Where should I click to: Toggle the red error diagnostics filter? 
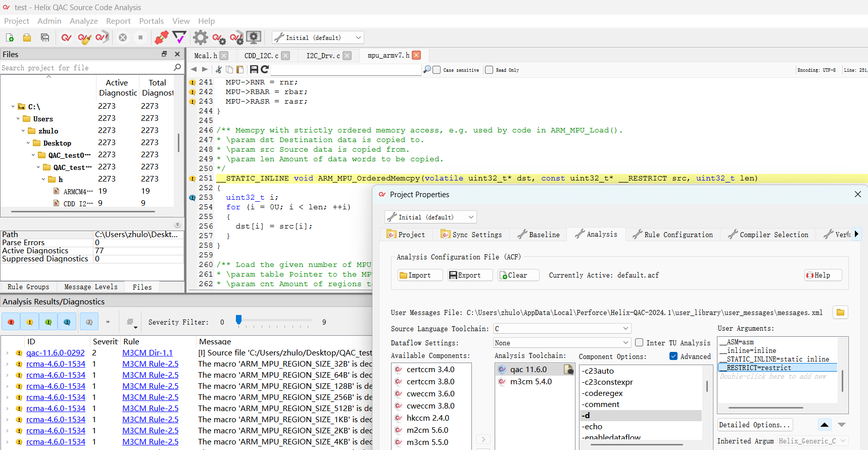click(11, 322)
